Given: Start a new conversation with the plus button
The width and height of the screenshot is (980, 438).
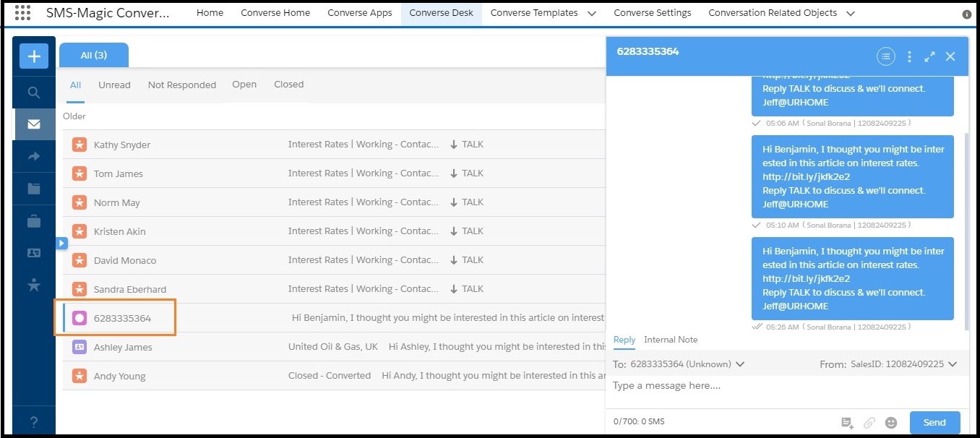Looking at the screenshot, I should click(34, 56).
